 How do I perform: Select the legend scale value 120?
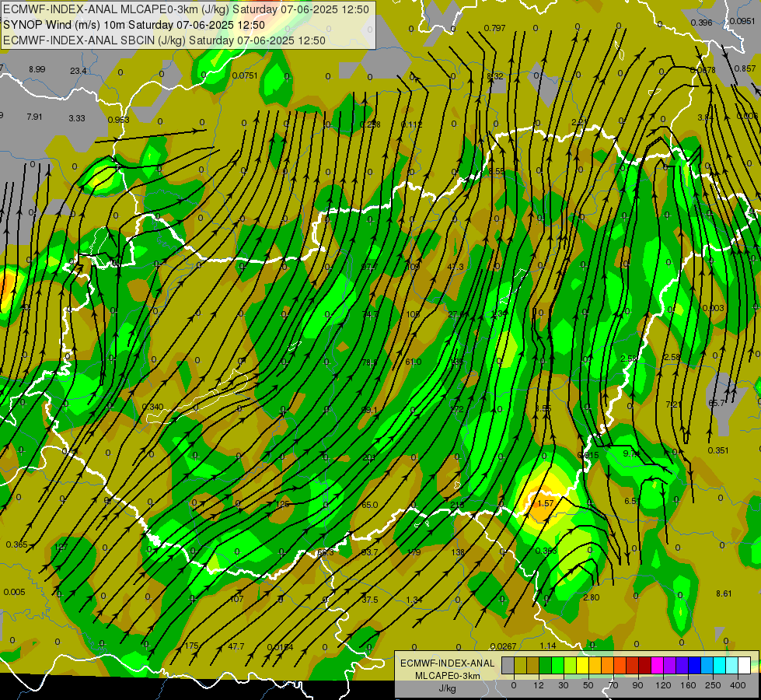(663, 685)
